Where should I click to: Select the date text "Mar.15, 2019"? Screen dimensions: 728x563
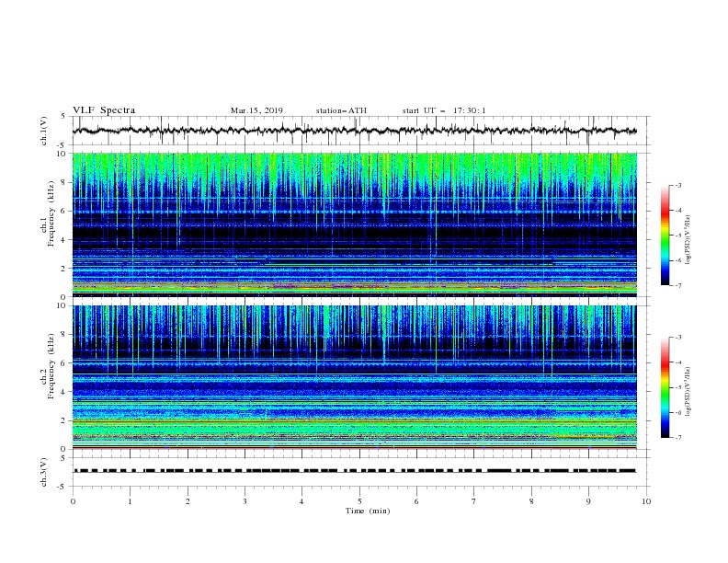[x=256, y=110]
